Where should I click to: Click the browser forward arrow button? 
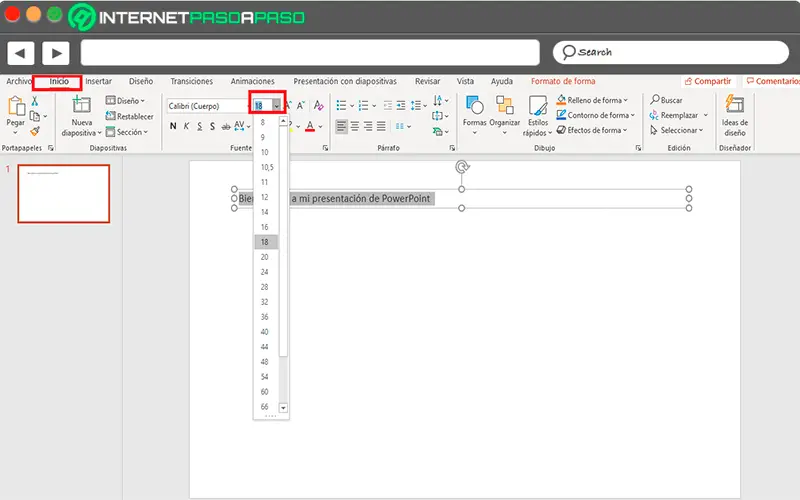point(56,53)
